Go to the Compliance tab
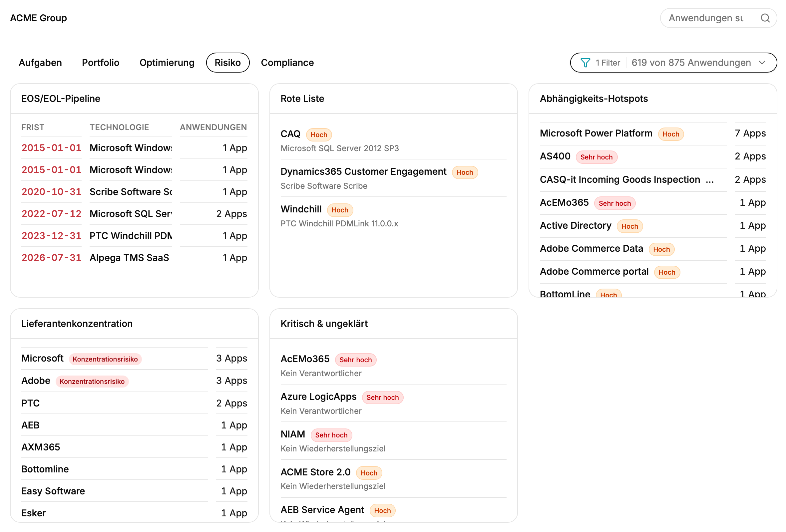Screen dimensions: 786x532 (x=287, y=63)
